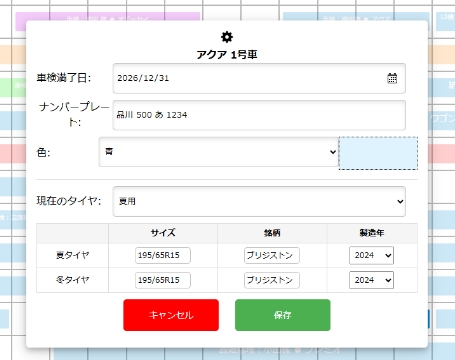Click the サイズ column header
This screenshot has height=360, width=455.
tap(163, 233)
